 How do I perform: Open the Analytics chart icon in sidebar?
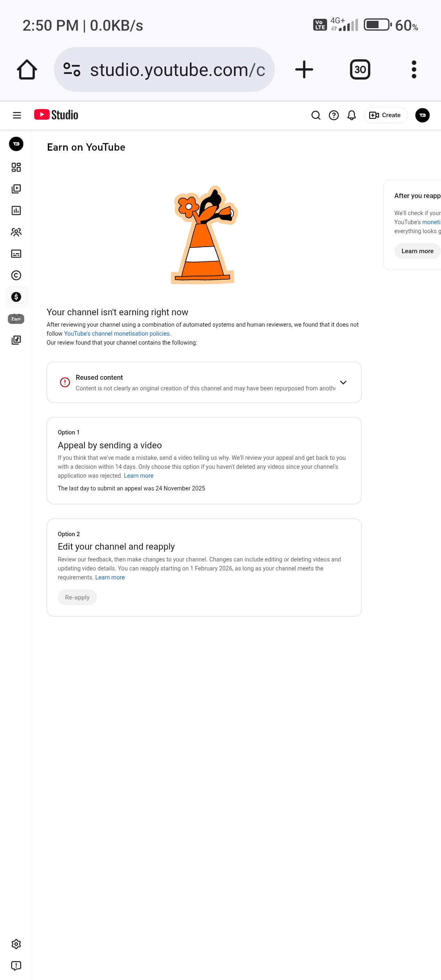coord(16,211)
